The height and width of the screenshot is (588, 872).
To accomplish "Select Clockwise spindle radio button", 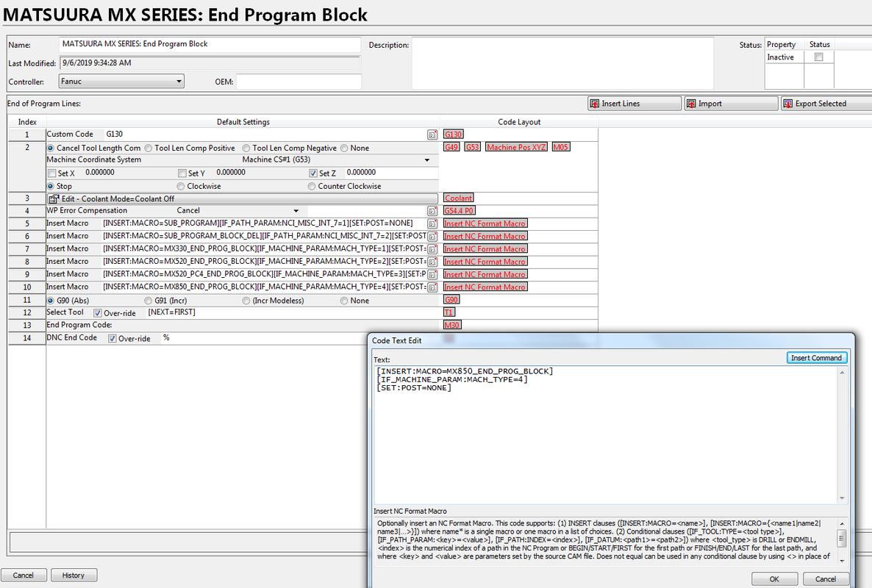I will 181,186.
